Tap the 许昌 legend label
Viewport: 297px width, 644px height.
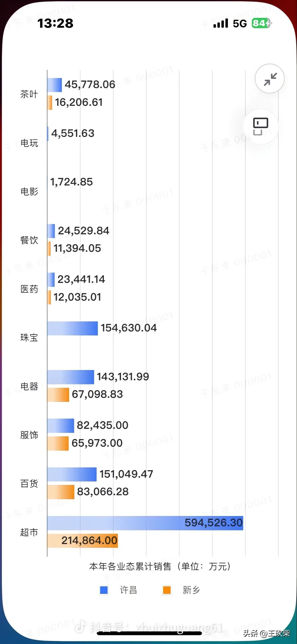(128, 590)
